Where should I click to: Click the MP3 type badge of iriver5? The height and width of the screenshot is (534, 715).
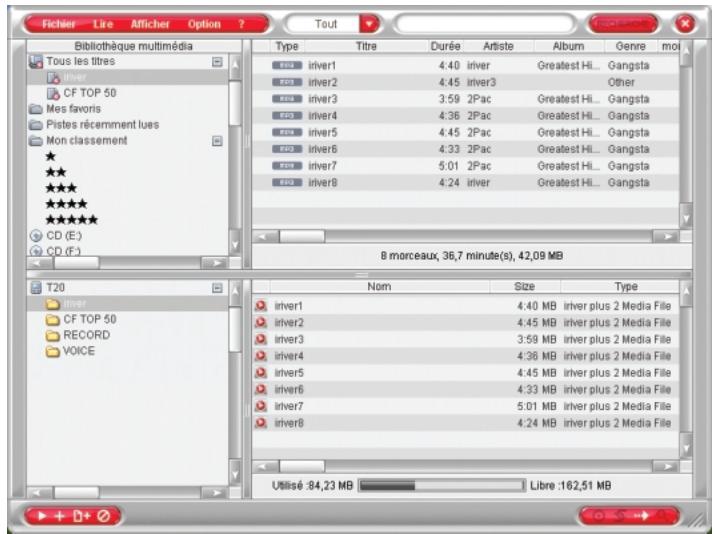(x=287, y=132)
